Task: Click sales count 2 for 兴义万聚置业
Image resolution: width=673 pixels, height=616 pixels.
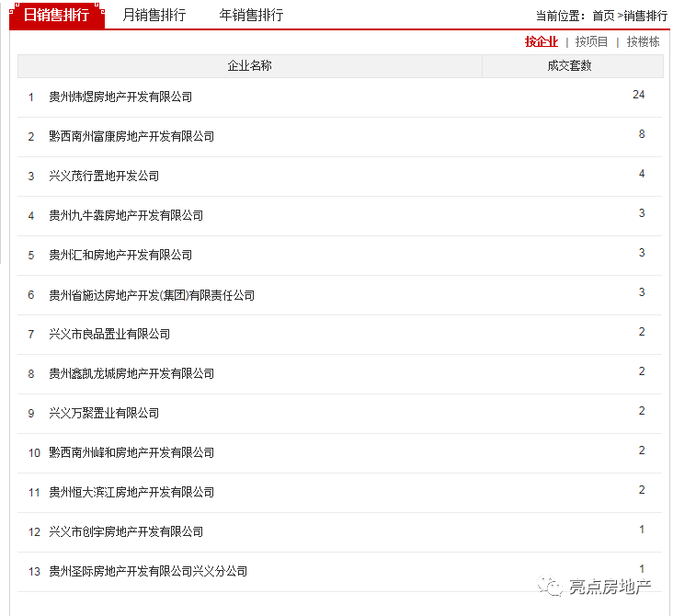Action: point(642,410)
